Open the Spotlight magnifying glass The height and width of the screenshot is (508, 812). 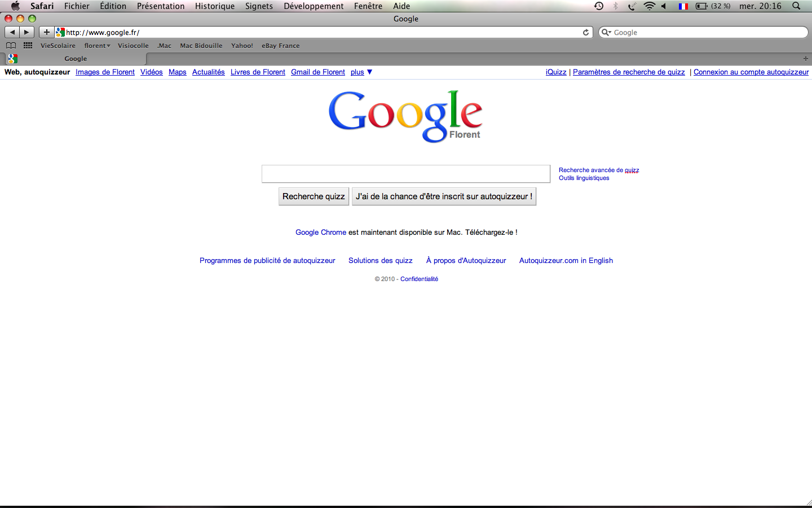click(x=796, y=6)
